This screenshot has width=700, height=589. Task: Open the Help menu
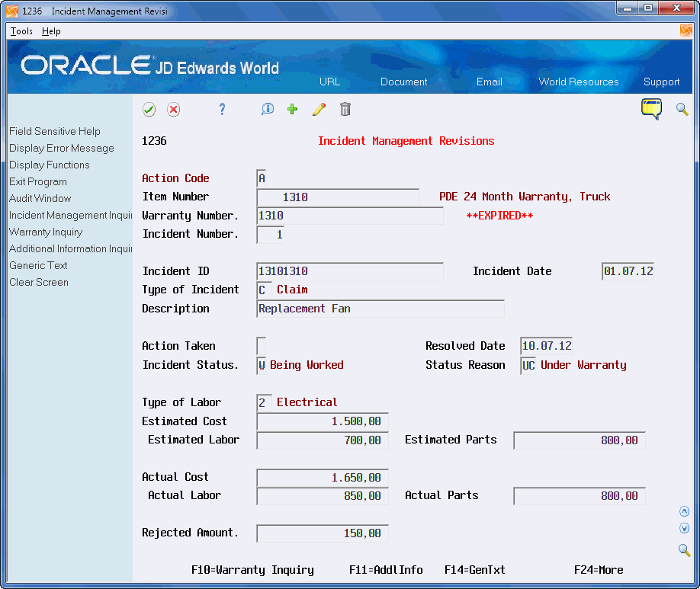pos(51,31)
